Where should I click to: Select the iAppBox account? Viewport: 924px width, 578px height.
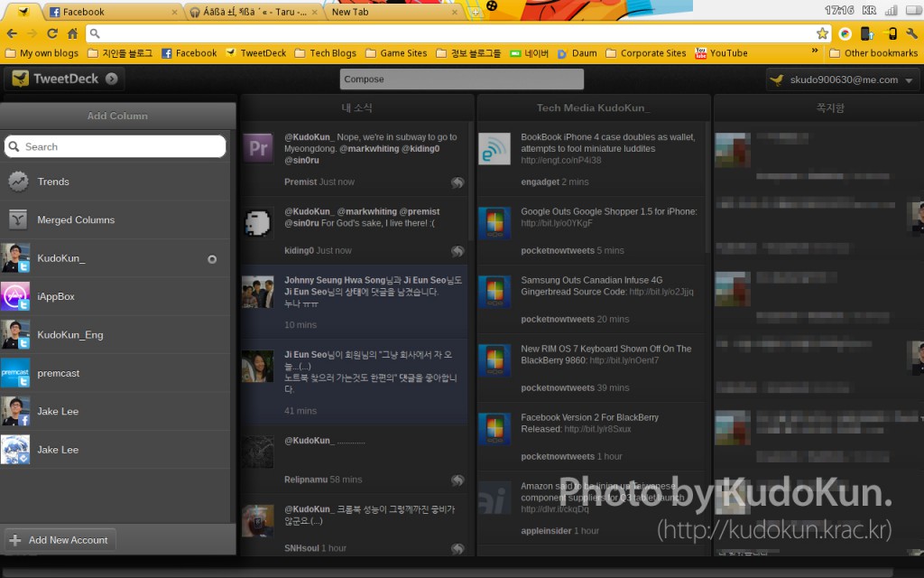click(x=115, y=296)
